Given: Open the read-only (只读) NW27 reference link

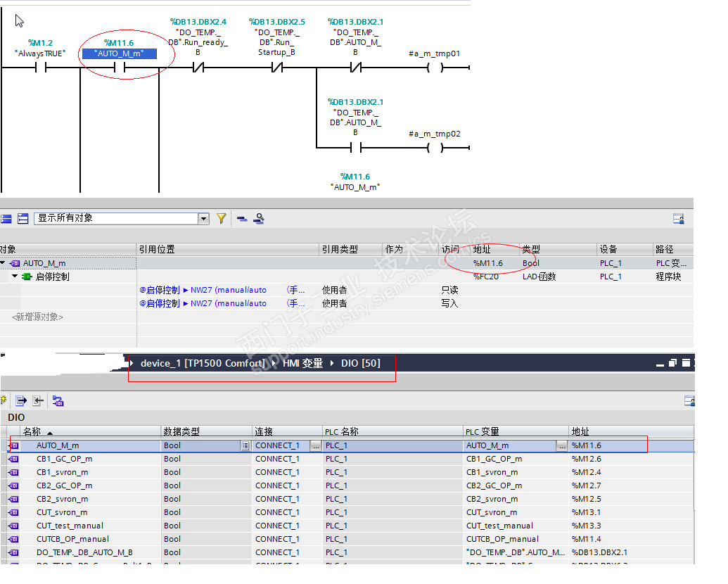Looking at the screenshot, I should (x=222, y=290).
